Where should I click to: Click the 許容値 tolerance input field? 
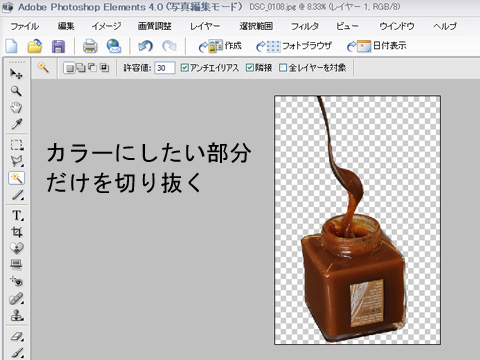(165, 68)
